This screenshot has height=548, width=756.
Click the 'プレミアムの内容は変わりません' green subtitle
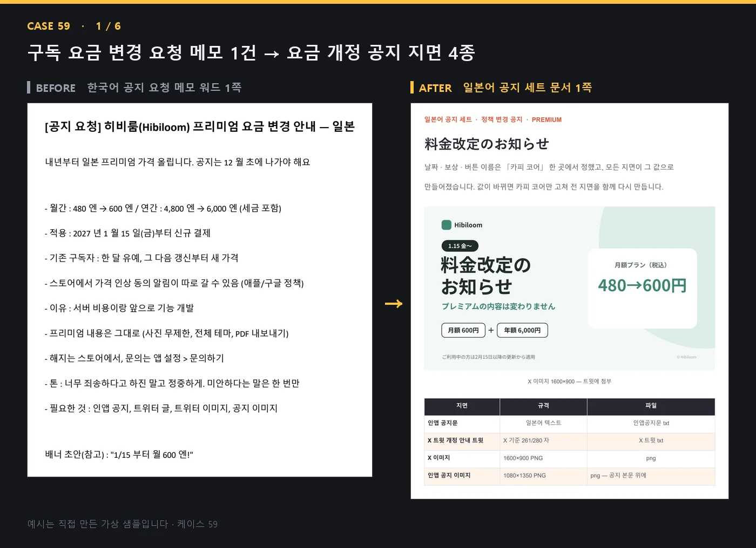click(x=498, y=306)
